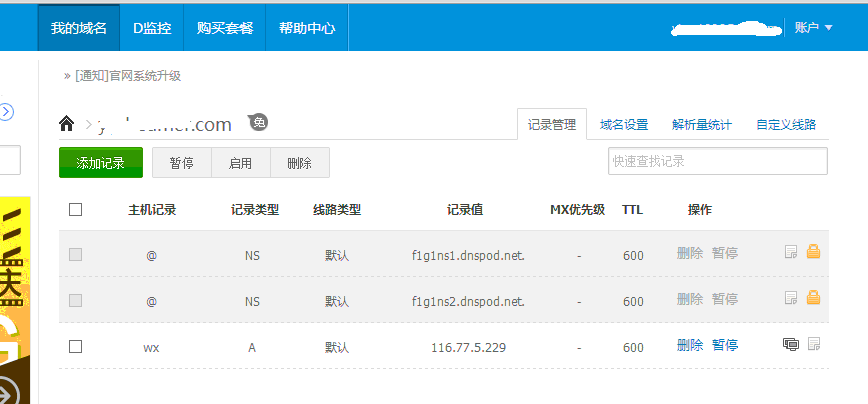
Task: Open the 账户 account dropdown
Action: [x=813, y=28]
